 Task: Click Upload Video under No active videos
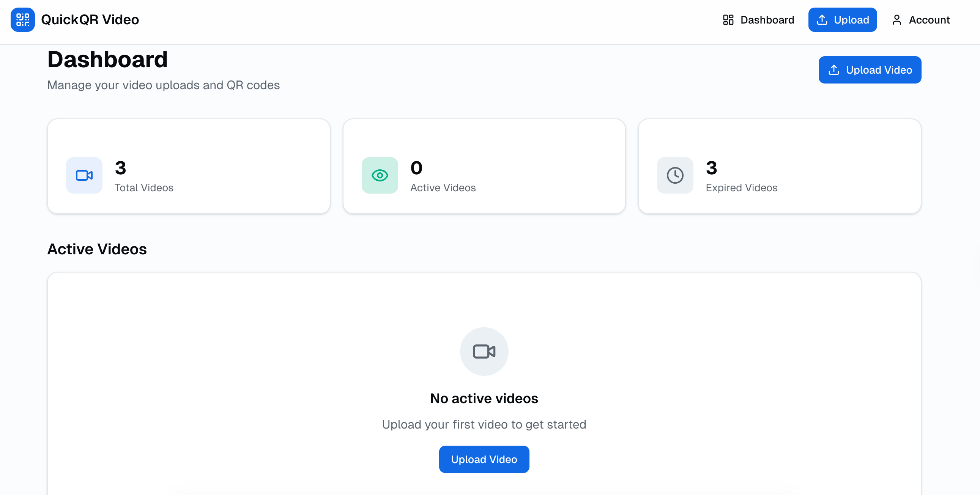point(484,459)
